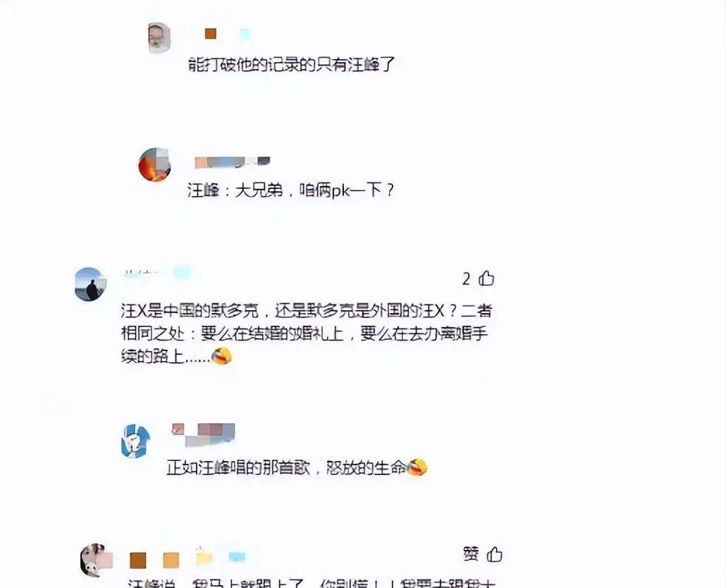This screenshot has width=726, height=588.
Task: Open the bald man avatar of the first commenter
Action: 159,37
